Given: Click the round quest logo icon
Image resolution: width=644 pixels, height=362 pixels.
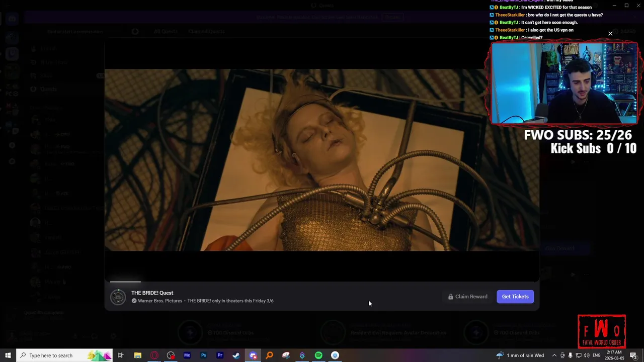Looking at the screenshot, I should click(x=118, y=297).
